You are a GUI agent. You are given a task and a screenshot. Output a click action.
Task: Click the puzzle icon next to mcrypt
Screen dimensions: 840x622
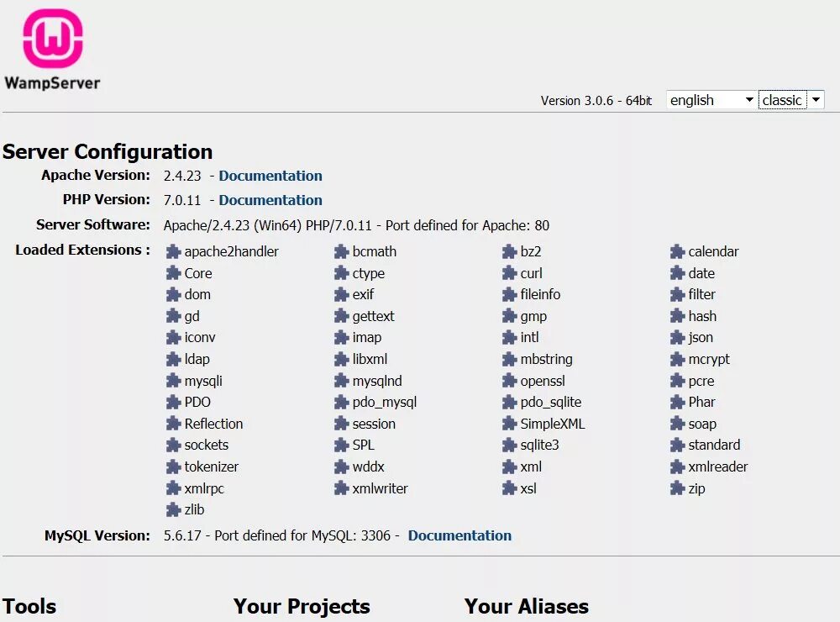click(x=677, y=359)
